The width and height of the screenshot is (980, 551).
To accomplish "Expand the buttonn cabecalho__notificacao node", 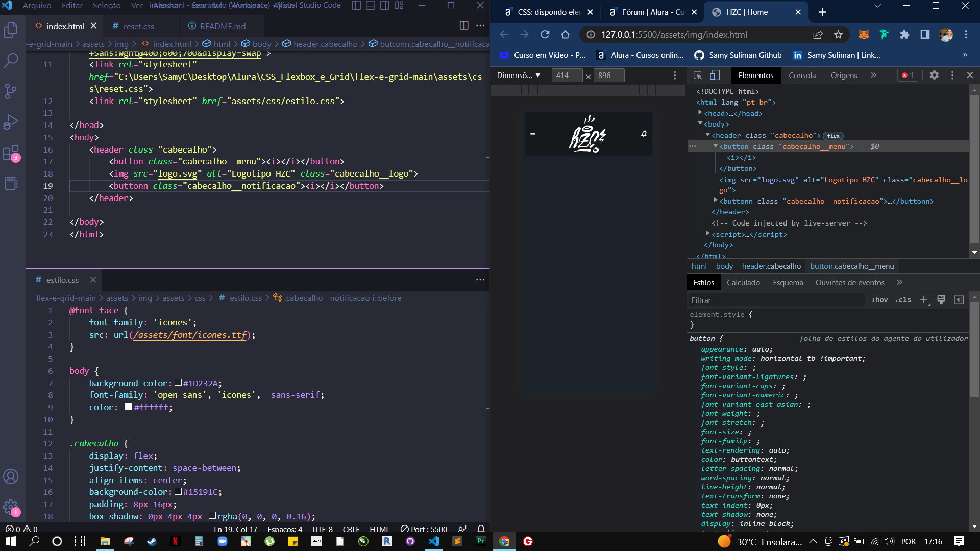I will pos(716,201).
